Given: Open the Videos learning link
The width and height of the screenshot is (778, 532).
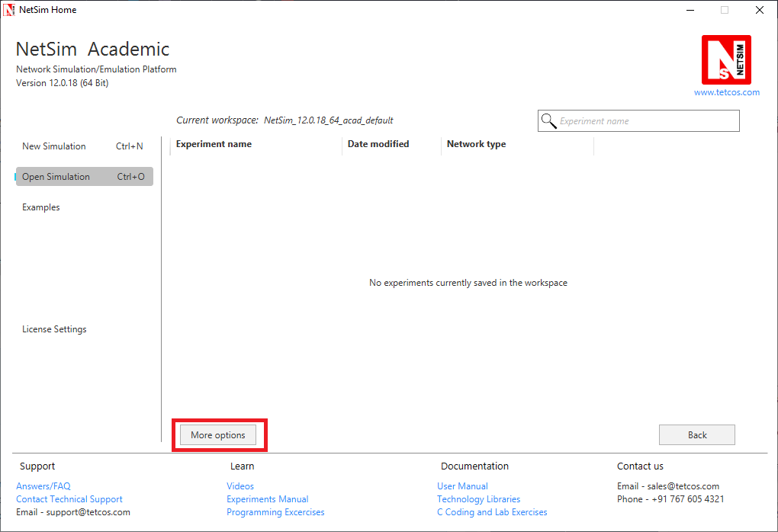Looking at the screenshot, I should point(240,486).
